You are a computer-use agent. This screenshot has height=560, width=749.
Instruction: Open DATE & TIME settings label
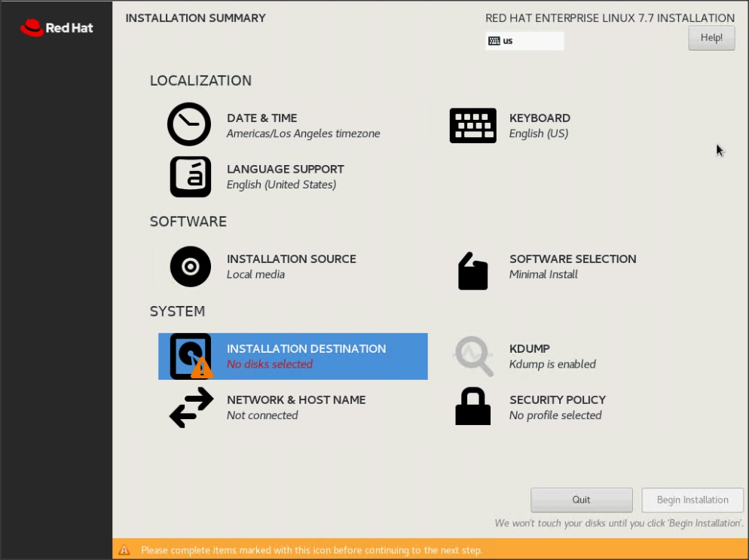coord(261,118)
